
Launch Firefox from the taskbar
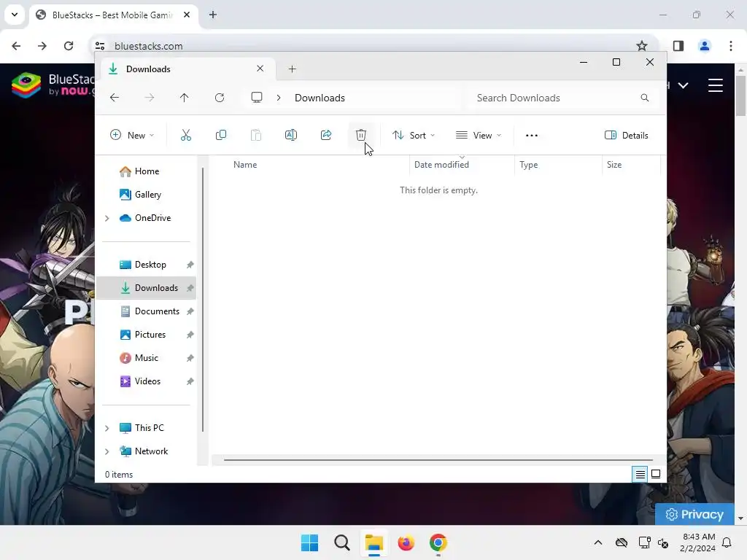(x=406, y=542)
